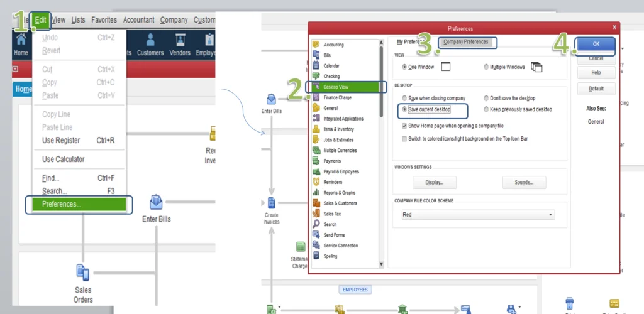This screenshot has width=644, height=314.
Task: Switch to the Company Preferences tab
Action: [466, 42]
